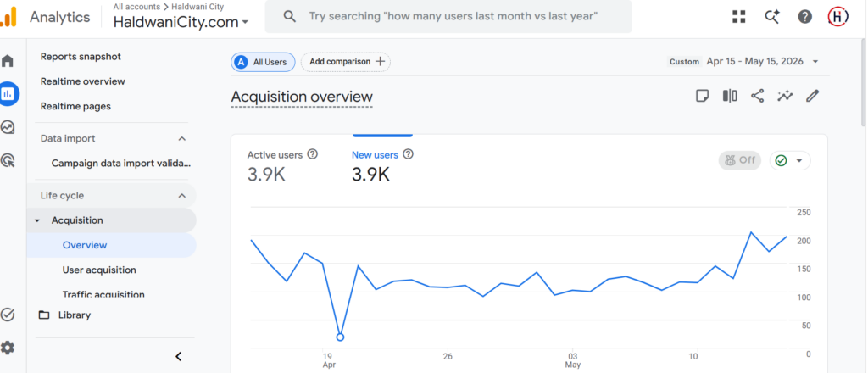Share this report icon
The height and width of the screenshot is (373, 868).
tap(757, 97)
